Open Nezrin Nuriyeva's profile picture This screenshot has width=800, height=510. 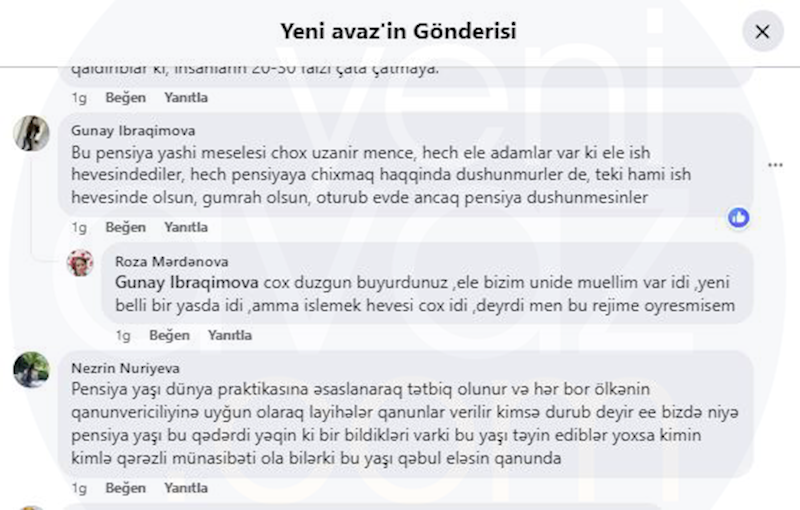[31, 370]
